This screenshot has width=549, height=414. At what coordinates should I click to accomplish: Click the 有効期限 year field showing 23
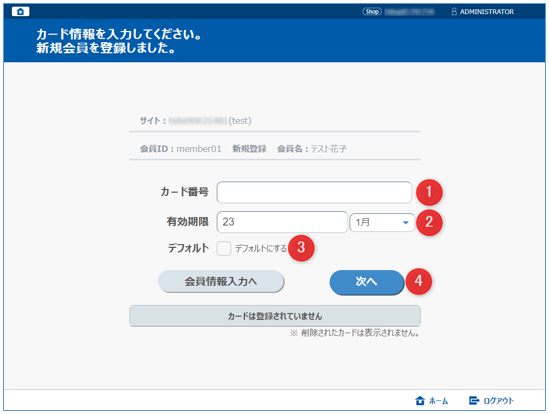(x=282, y=222)
